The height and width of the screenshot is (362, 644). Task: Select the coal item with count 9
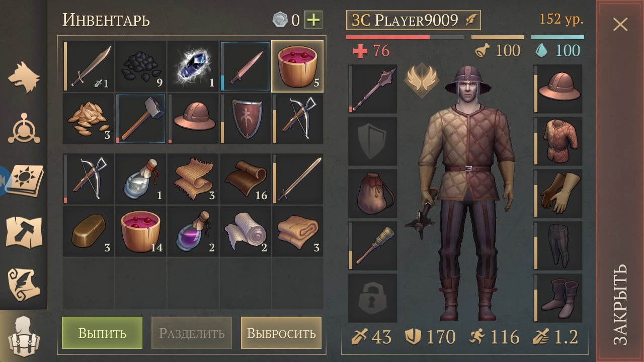pyautogui.click(x=140, y=66)
